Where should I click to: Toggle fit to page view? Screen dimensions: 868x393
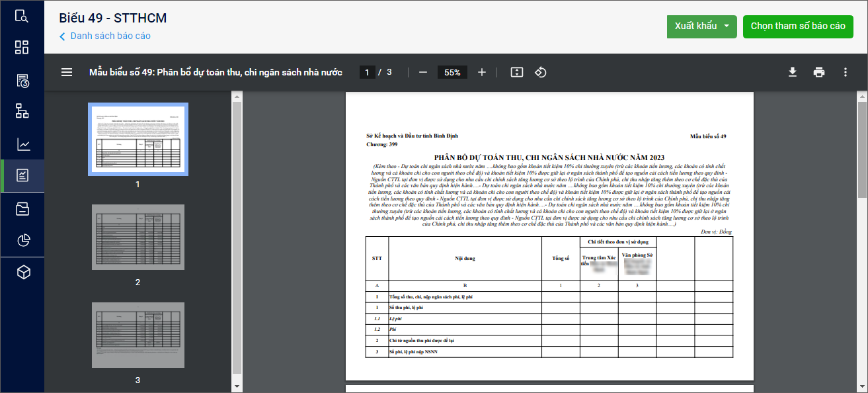[x=516, y=72]
